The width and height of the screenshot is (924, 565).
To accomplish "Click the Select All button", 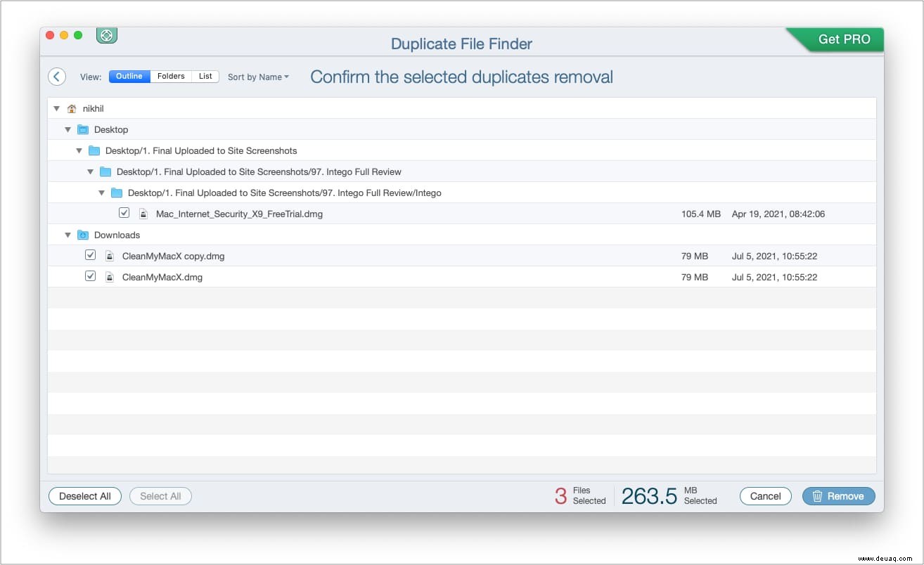I will point(160,496).
